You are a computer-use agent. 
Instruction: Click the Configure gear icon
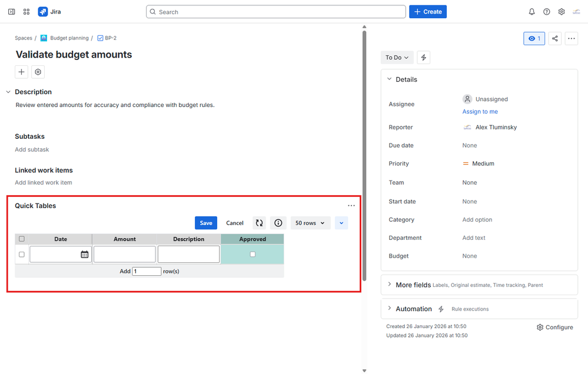pyautogui.click(x=540, y=327)
